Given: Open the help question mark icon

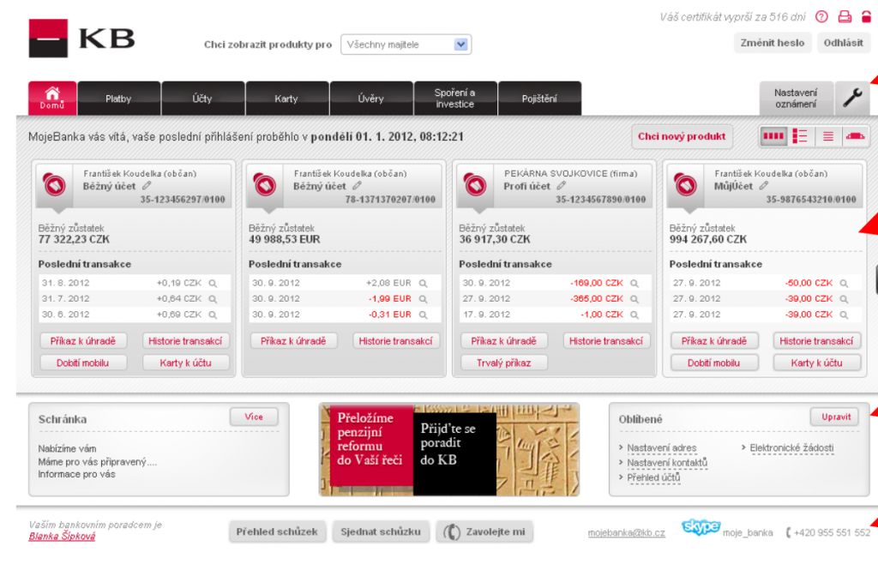Looking at the screenshot, I should 821,16.
